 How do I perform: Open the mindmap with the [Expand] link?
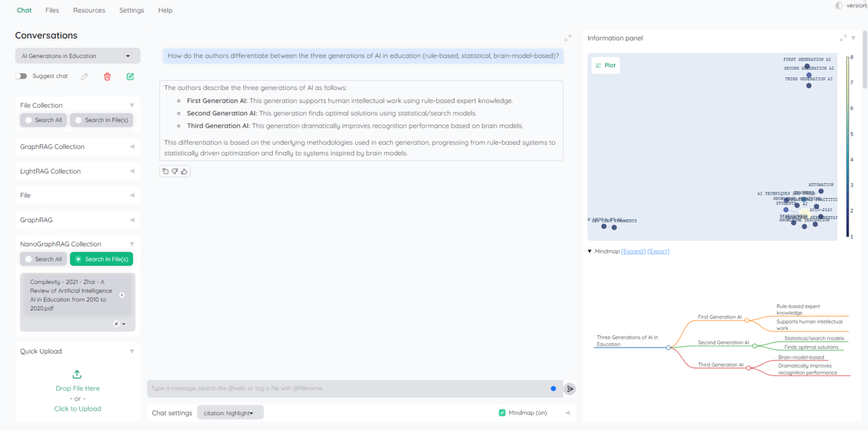coord(633,251)
